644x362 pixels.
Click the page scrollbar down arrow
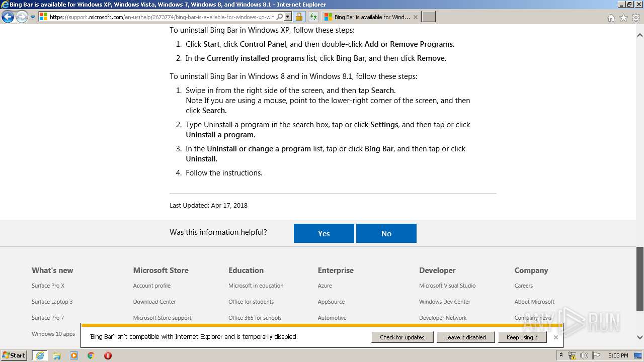point(640,337)
